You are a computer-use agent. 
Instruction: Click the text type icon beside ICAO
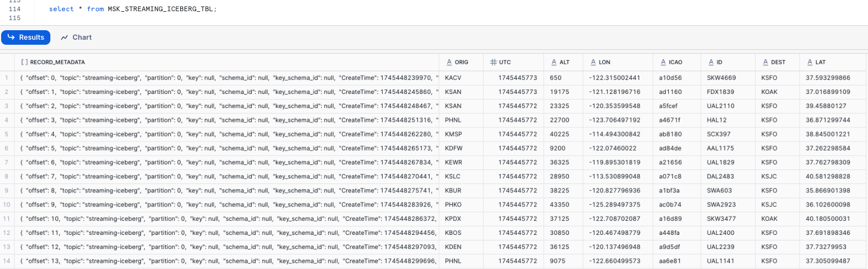[x=662, y=62]
